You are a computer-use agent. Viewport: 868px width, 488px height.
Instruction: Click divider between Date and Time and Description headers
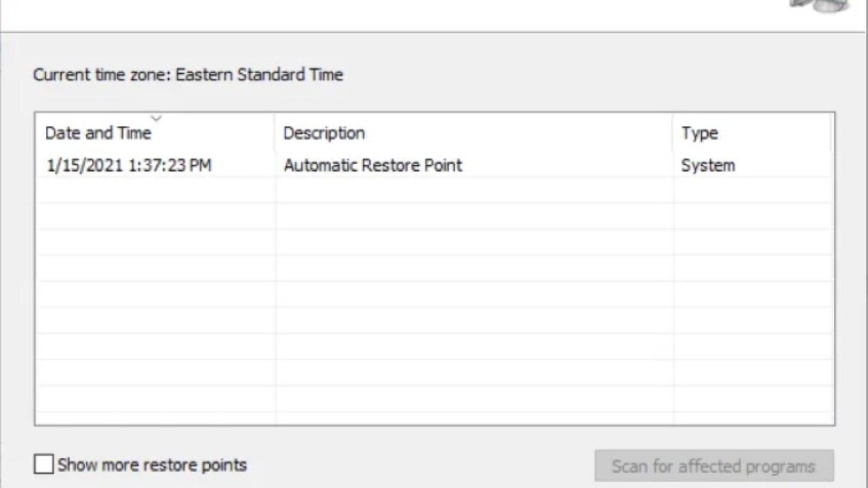point(275,133)
